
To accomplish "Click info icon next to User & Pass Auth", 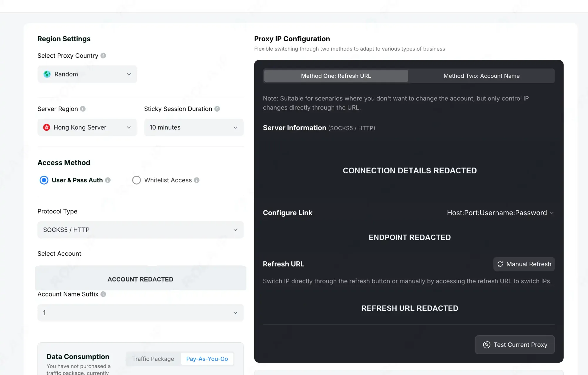I will click(x=108, y=180).
